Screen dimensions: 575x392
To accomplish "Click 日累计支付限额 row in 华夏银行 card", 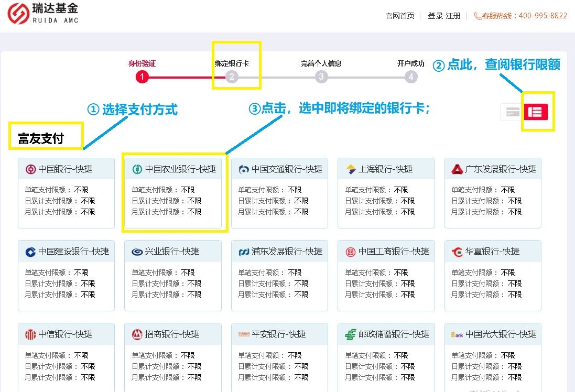I will click(486, 284).
